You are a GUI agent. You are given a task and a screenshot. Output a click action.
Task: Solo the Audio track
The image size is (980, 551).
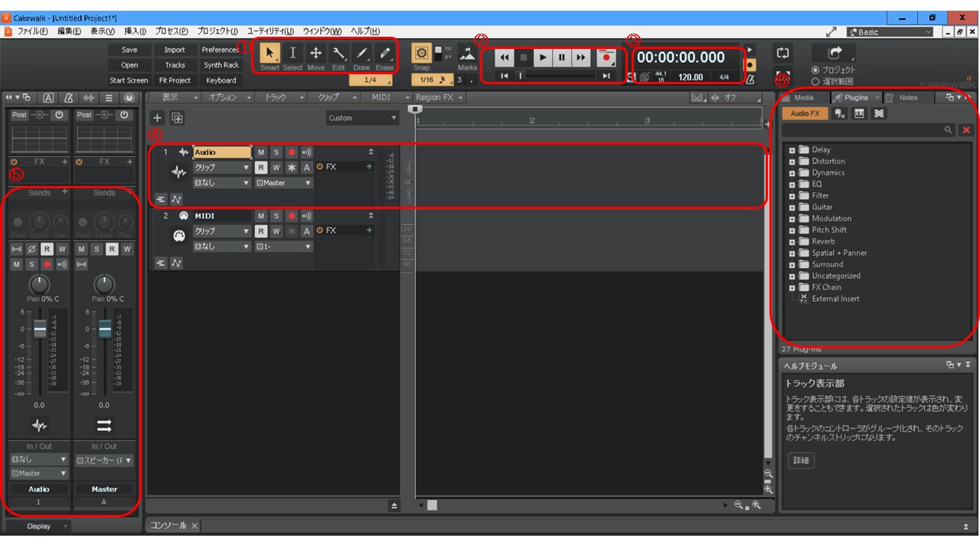tap(276, 152)
